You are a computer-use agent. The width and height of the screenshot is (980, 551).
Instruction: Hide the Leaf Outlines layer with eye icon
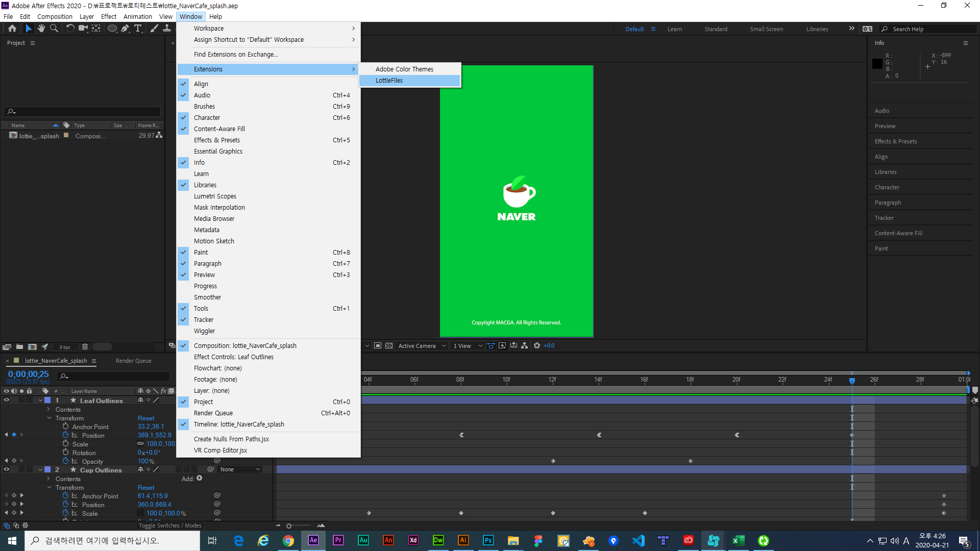(7, 400)
